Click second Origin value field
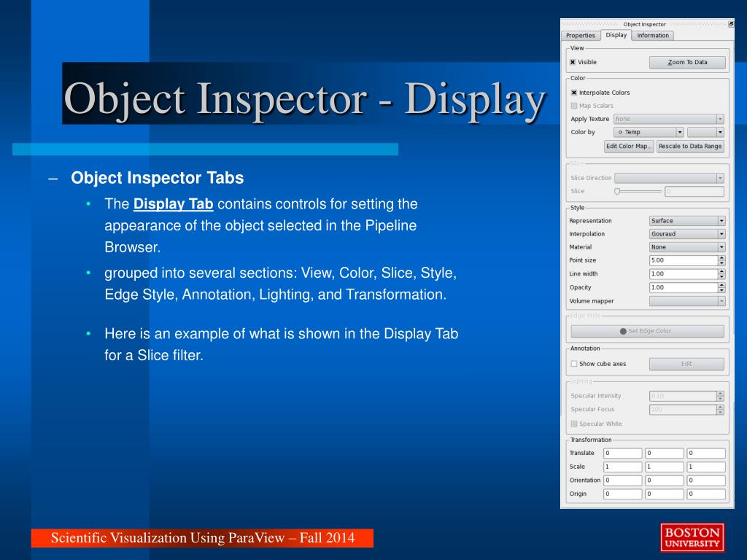 point(665,494)
